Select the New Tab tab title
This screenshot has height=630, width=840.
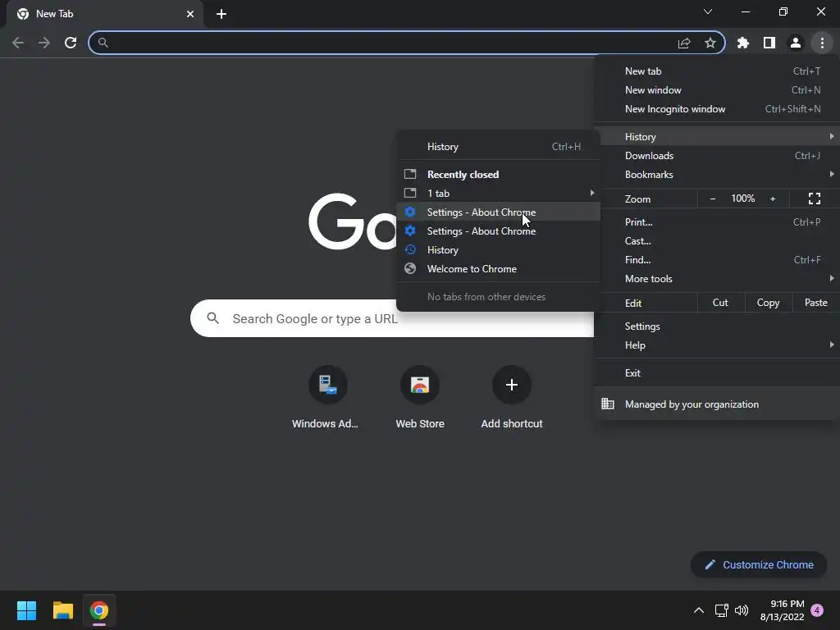click(55, 14)
